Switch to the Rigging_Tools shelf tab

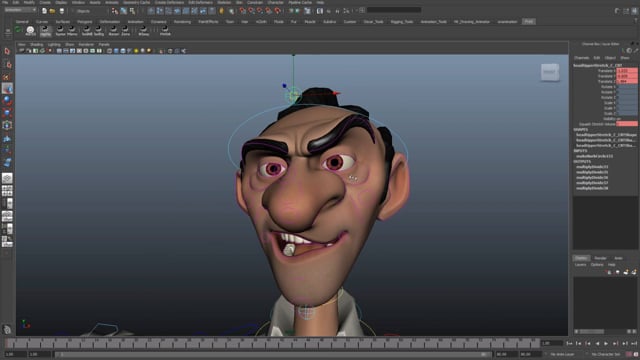[402, 22]
